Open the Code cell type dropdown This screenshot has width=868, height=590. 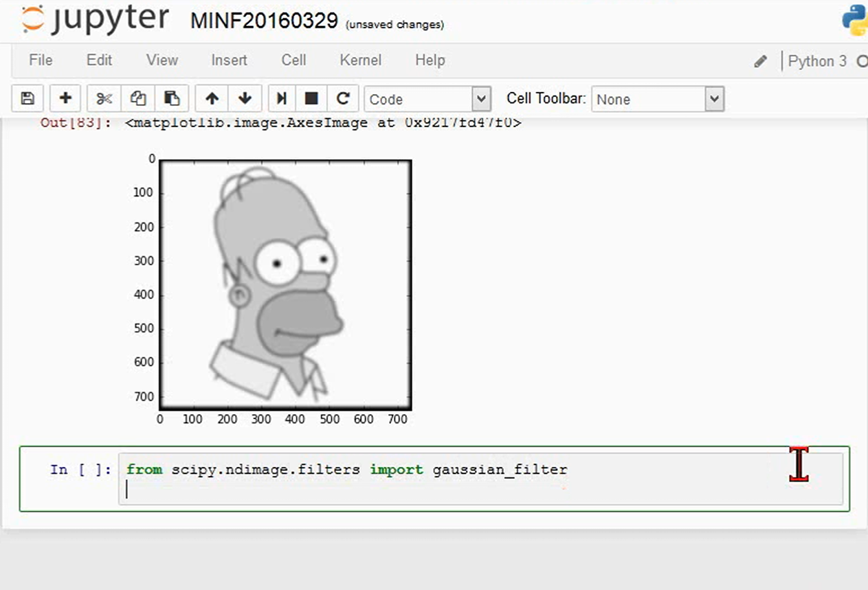pos(427,99)
